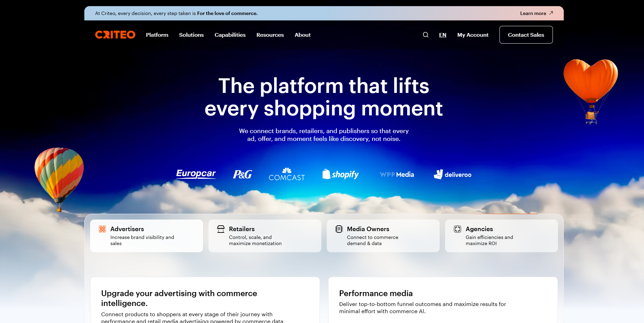
Task: Open the Capabilities menu
Action: click(230, 35)
